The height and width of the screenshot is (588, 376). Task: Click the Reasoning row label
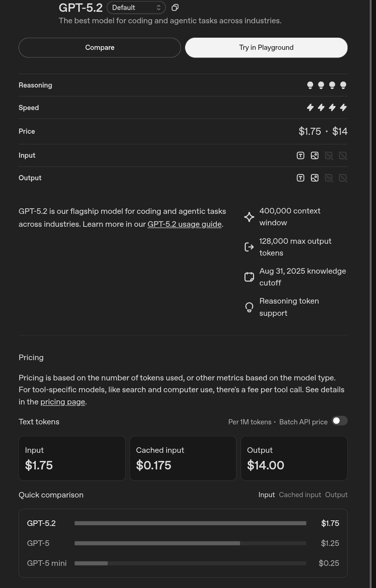click(x=35, y=85)
